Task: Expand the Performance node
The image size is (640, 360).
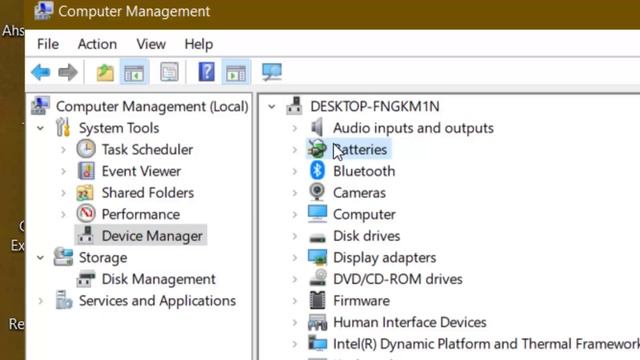Action: coord(63,214)
